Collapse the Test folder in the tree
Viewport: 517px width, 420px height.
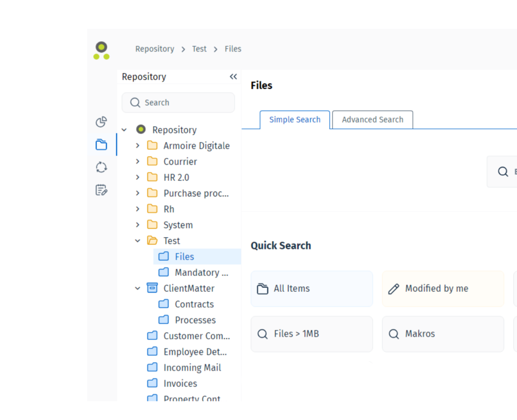(x=137, y=241)
